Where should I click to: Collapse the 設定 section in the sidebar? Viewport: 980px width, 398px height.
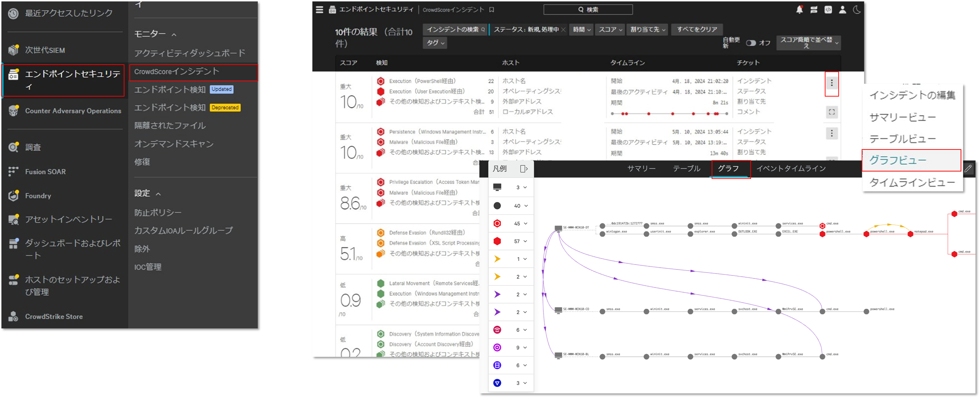point(158,194)
